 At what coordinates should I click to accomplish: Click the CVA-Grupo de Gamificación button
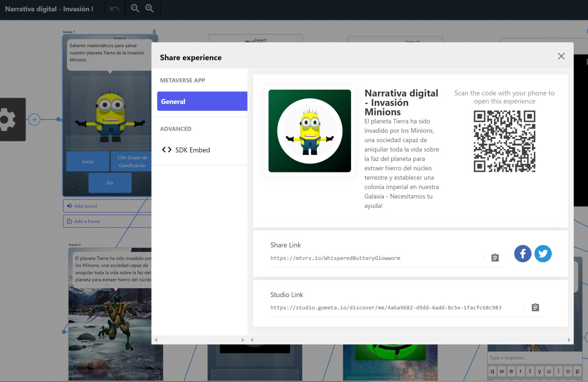pyautogui.click(x=131, y=161)
